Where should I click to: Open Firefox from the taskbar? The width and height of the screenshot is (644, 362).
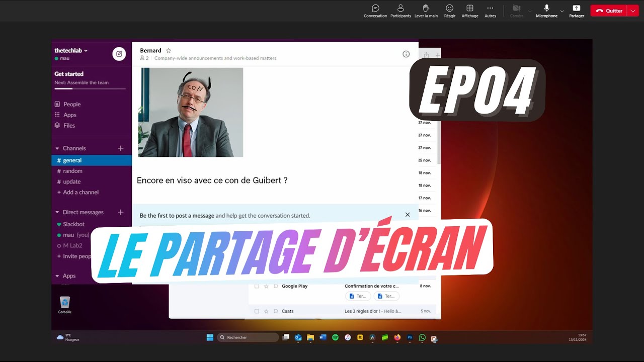pos(397,337)
